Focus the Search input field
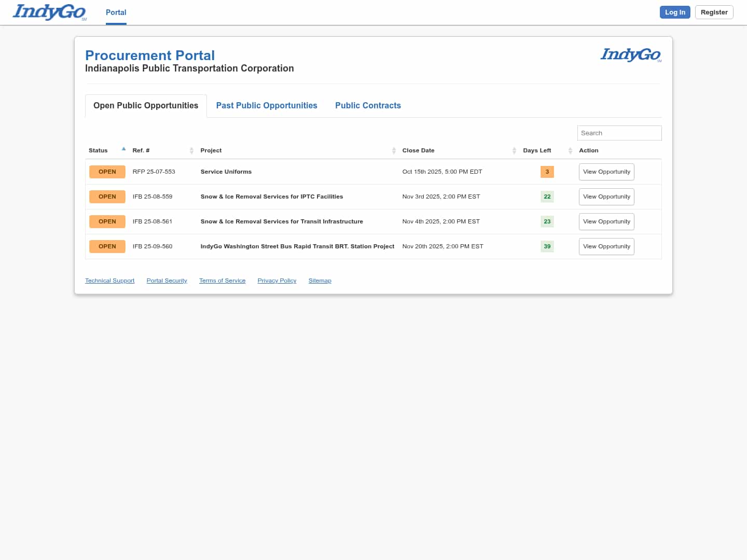Screen dimensions: 747x560 pyautogui.click(x=619, y=133)
